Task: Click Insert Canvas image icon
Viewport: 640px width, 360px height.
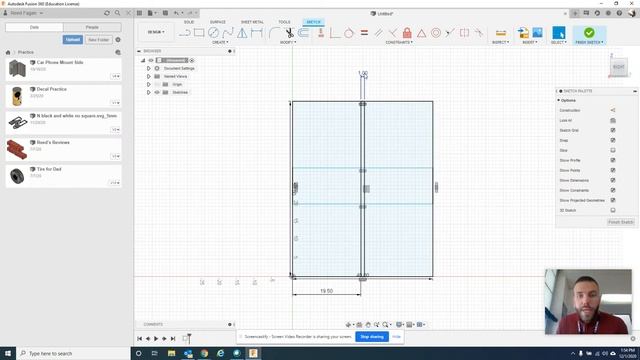Action: [x=537, y=33]
